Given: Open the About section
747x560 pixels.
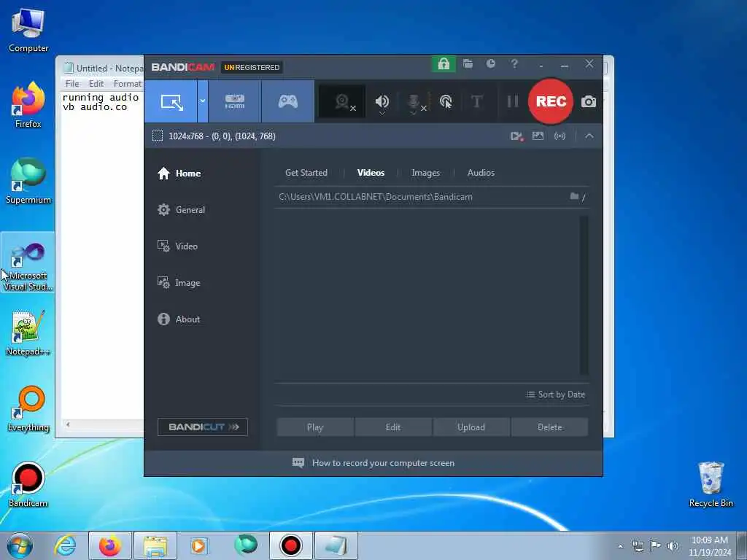Looking at the screenshot, I should coord(179,319).
